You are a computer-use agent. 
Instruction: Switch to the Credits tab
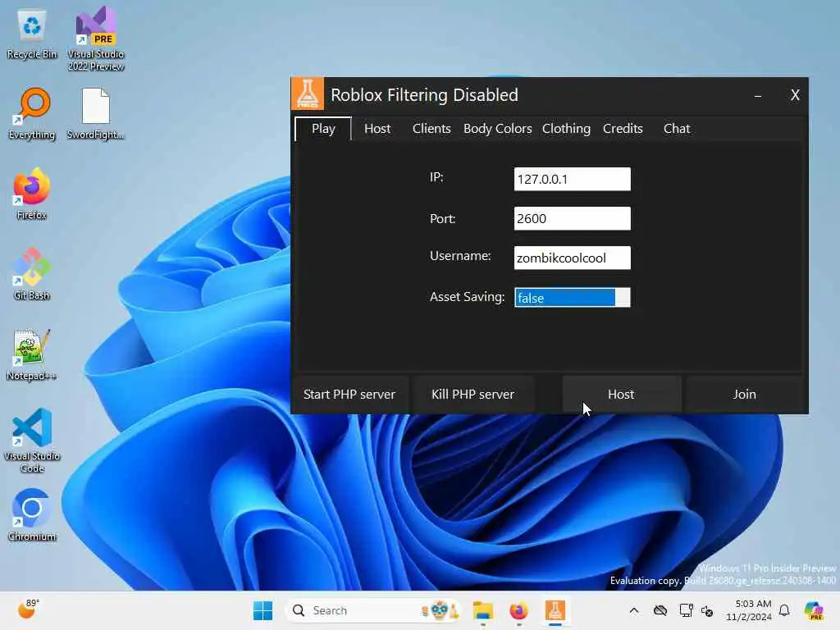[623, 129]
